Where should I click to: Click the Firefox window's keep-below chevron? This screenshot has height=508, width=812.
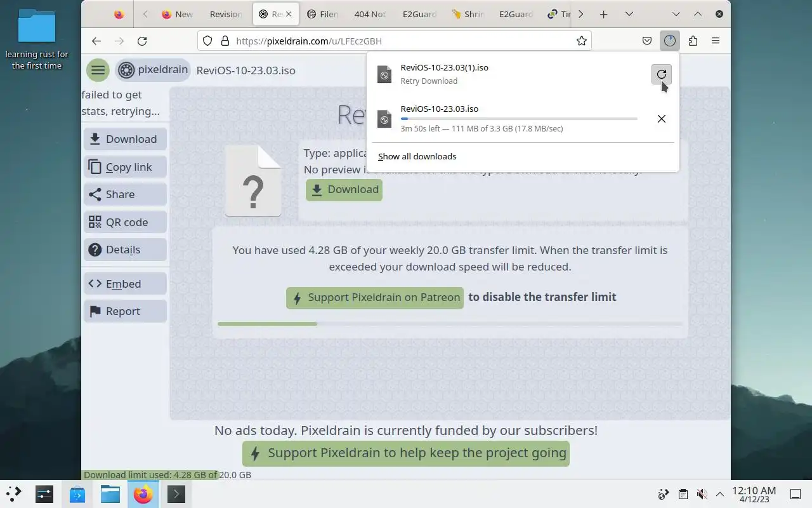click(x=676, y=14)
